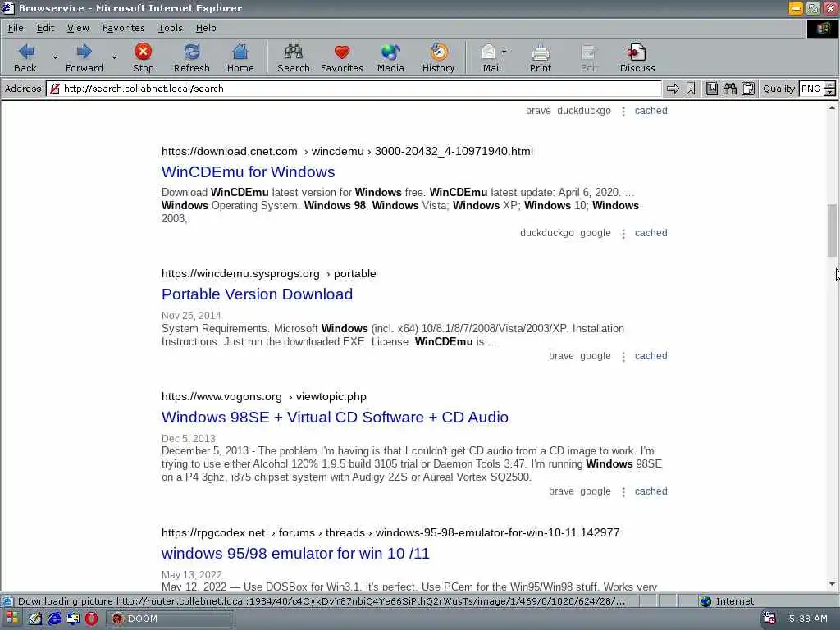Expand the Mail dropdown arrow
Viewport: 840px width, 630px height.
coord(504,52)
